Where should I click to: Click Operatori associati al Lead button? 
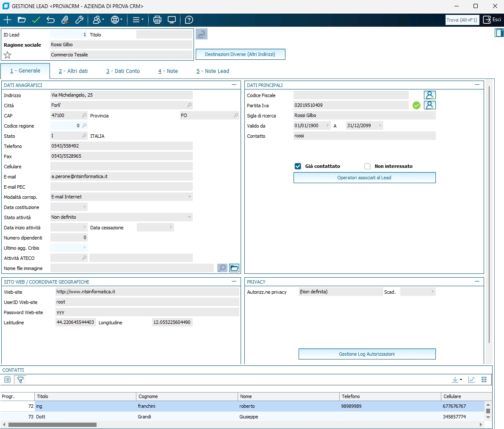[x=364, y=178]
